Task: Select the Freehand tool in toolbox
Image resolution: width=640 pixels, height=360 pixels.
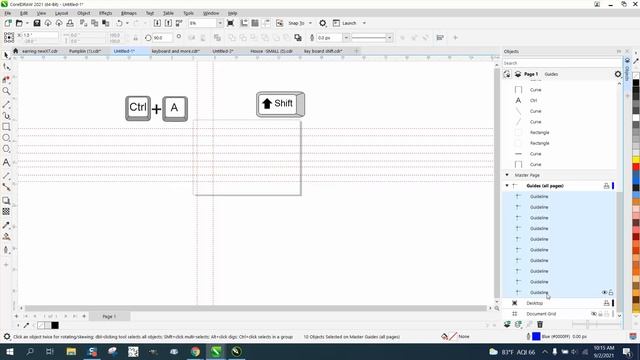Action: point(6,104)
